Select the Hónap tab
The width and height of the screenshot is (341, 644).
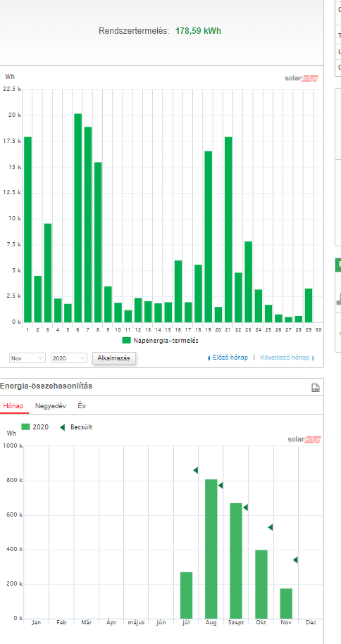point(13,406)
